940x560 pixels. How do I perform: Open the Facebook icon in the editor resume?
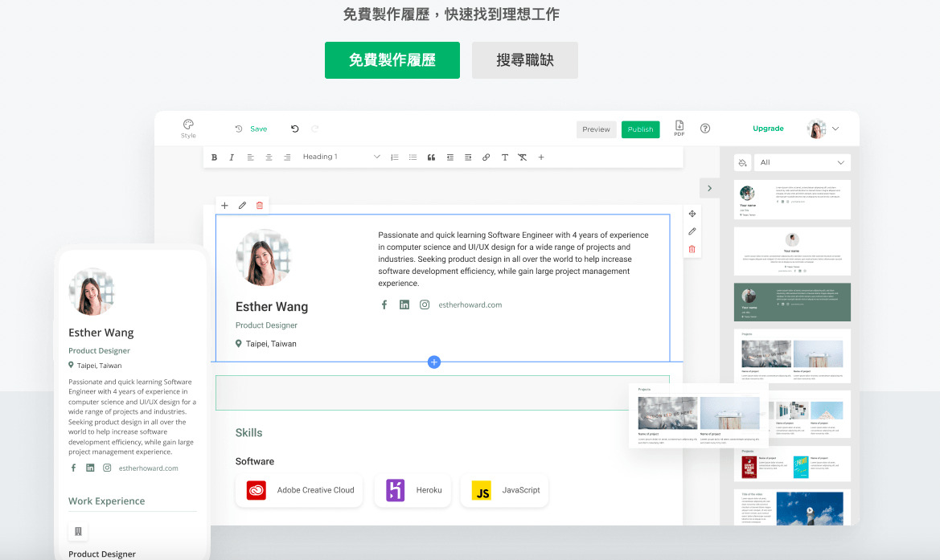pos(384,305)
